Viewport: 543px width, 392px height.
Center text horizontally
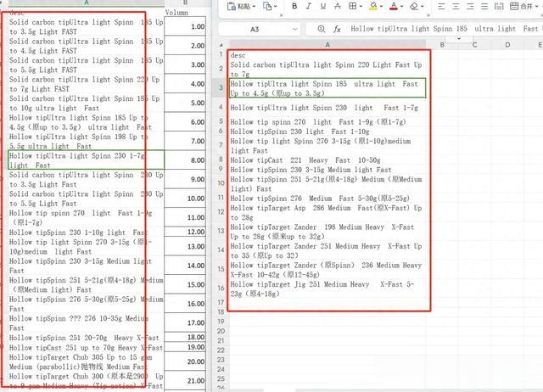pyautogui.click(x=456, y=6)
